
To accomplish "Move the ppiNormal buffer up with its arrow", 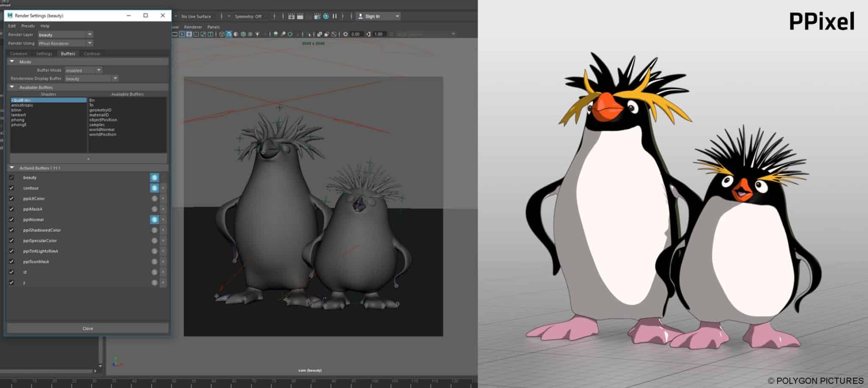I will pyautogui.click(x=163, y=220).
